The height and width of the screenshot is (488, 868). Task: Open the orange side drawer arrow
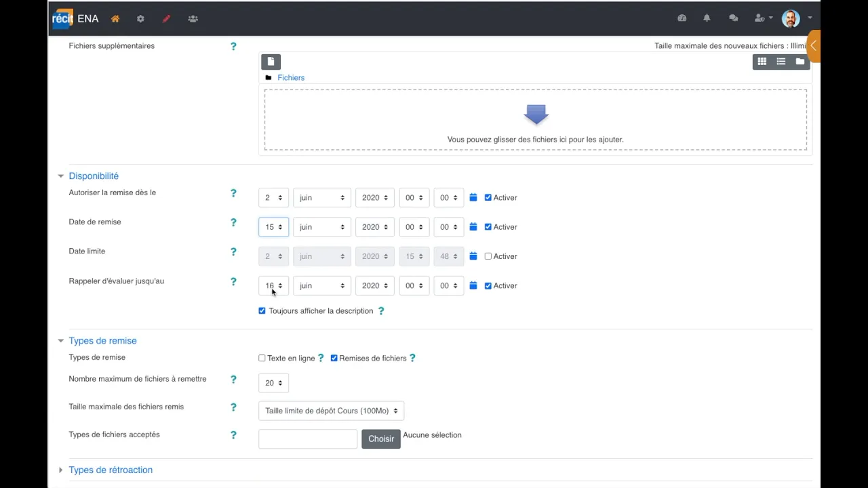[814, 46]
